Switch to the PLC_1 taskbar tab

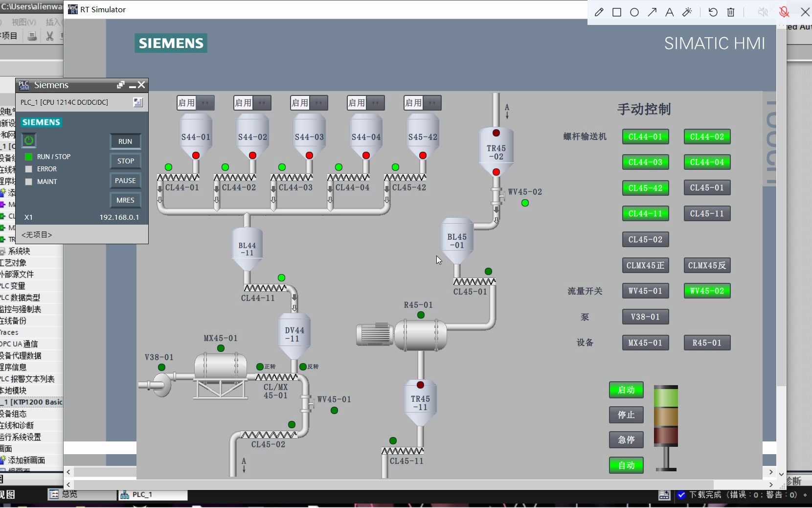[x=153, y=495]
